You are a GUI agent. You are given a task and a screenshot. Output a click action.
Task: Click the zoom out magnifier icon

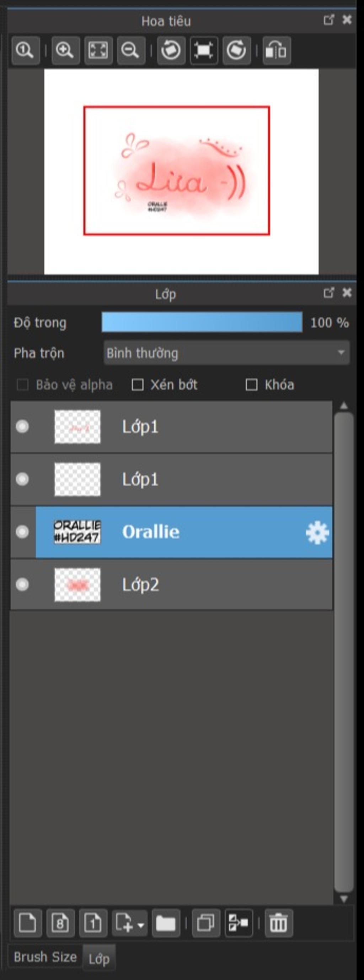(130, 50)
